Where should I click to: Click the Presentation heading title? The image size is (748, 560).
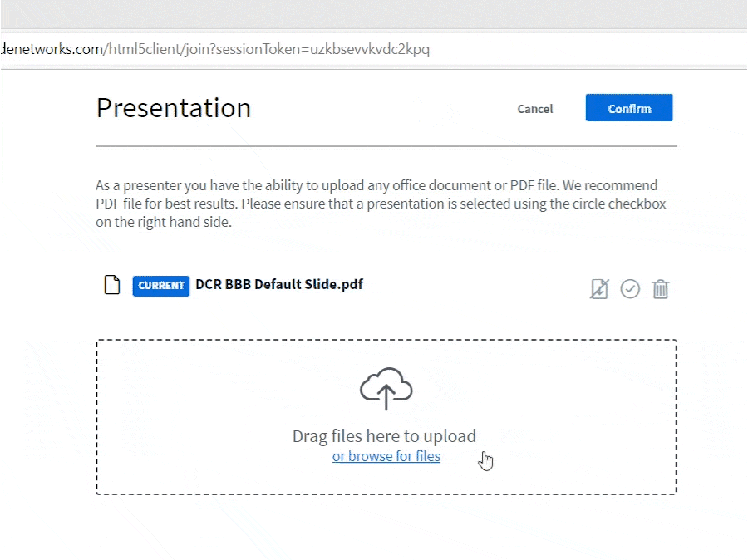174,108
